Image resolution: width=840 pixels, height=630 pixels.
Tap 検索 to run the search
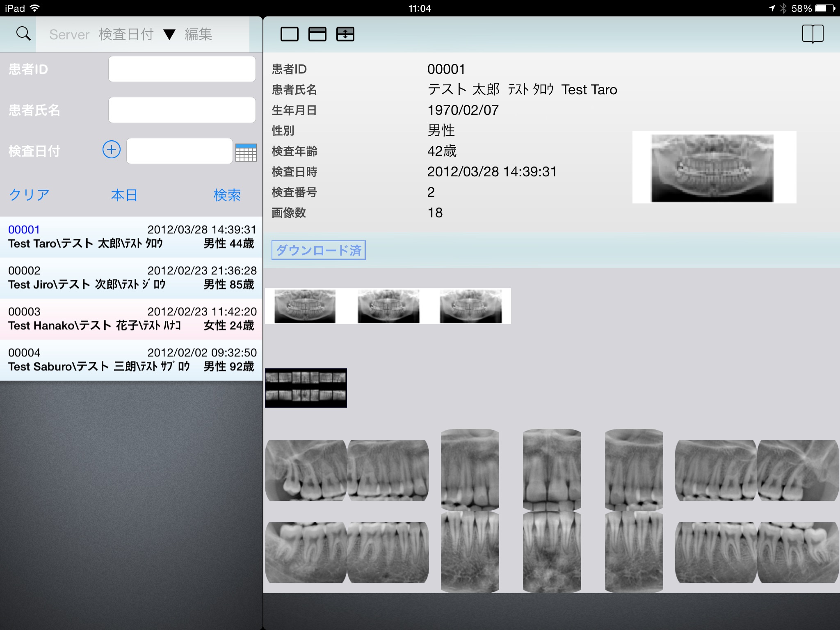click(227, 195)
